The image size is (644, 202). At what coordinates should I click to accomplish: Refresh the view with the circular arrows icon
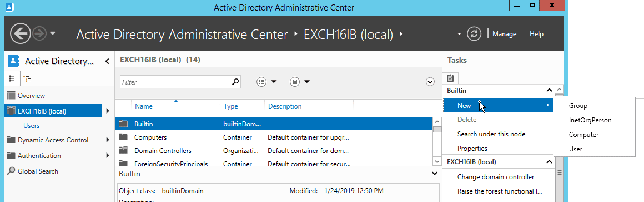coord(474,34)
